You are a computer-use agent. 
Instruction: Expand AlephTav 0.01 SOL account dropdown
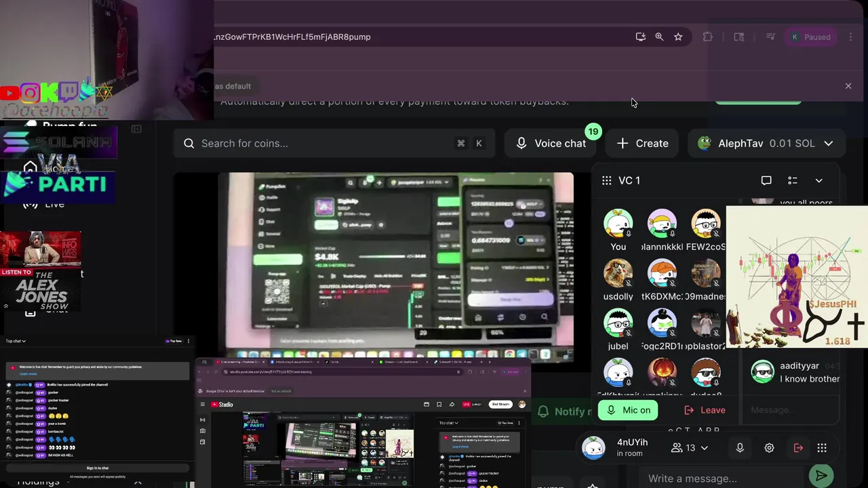(x=766, y=143)
